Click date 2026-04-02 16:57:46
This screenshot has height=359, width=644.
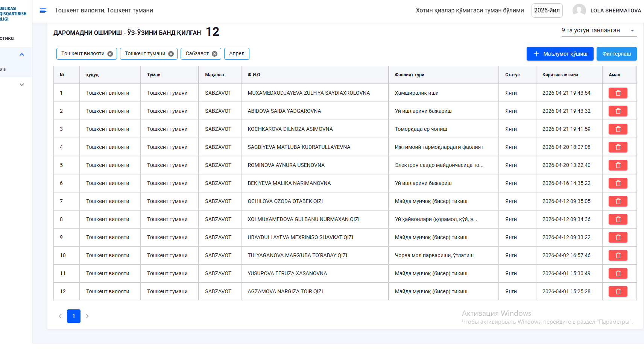(567, 255)
